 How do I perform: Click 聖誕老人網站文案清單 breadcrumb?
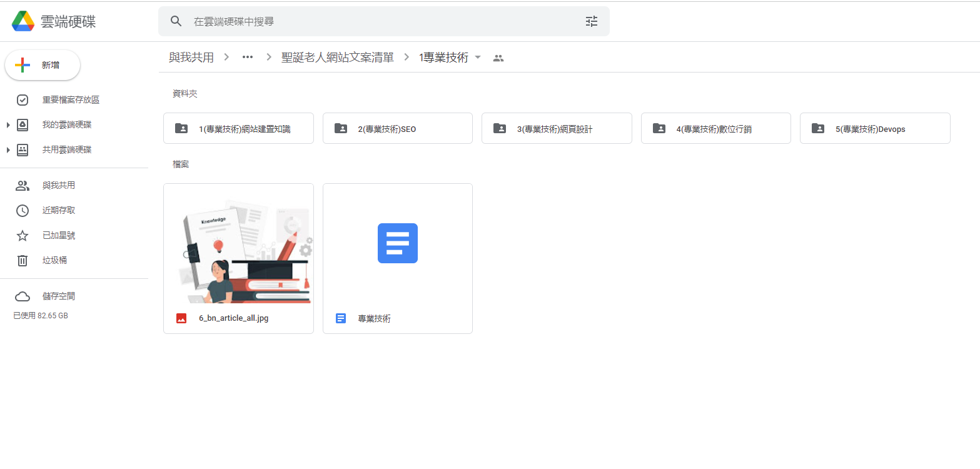pos(338,58)
